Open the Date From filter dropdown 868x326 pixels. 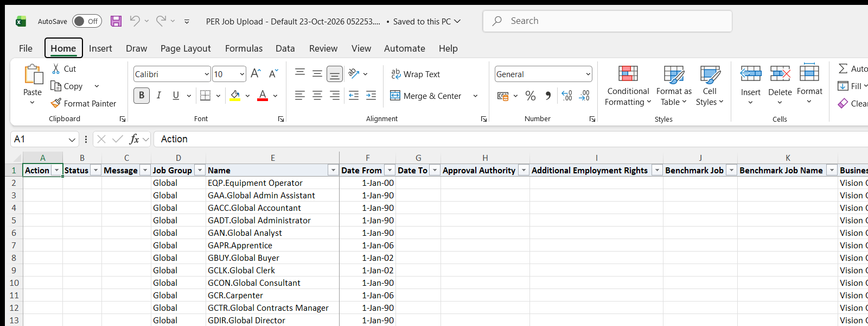click(390, 171)
